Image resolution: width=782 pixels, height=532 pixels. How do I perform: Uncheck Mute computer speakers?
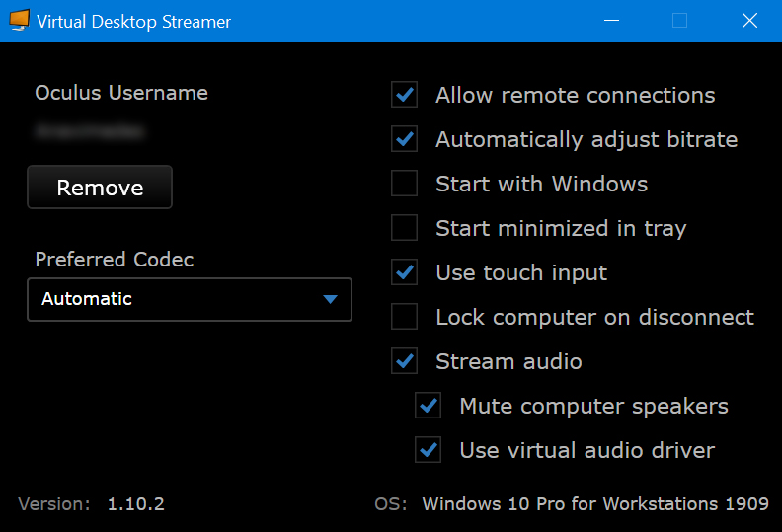[429, 406]
